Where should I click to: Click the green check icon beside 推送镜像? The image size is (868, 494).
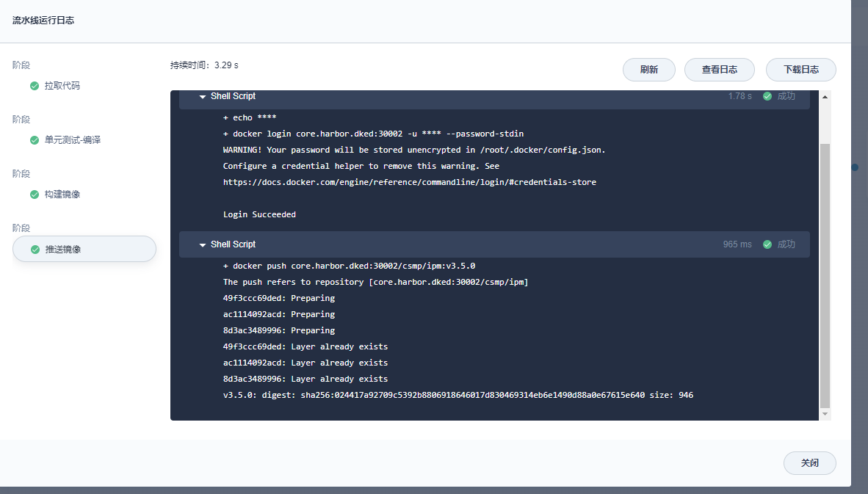[x=35, y=250]
